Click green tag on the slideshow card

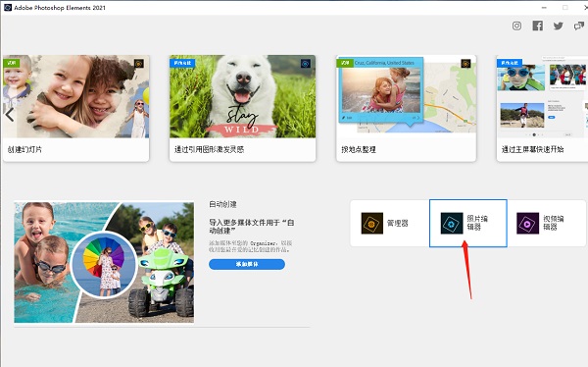(12, 63)
